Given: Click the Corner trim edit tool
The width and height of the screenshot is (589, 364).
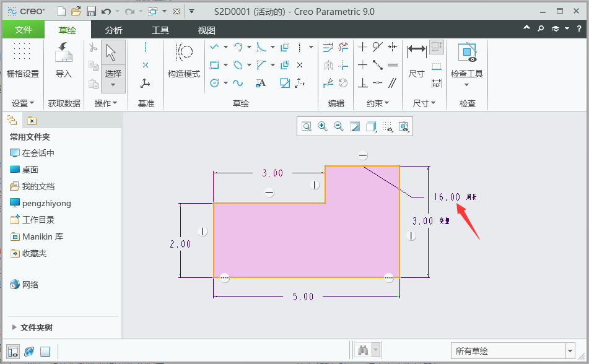Looking at the screenshot, I should tap(343, 65).
